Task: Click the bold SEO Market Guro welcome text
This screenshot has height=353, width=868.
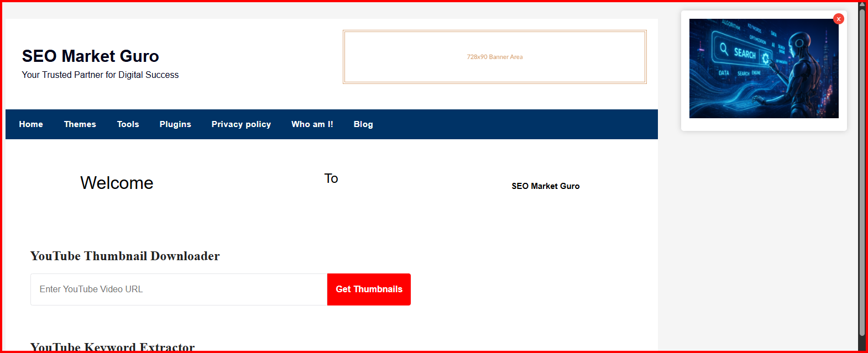Action: click(x=546, y=186)
